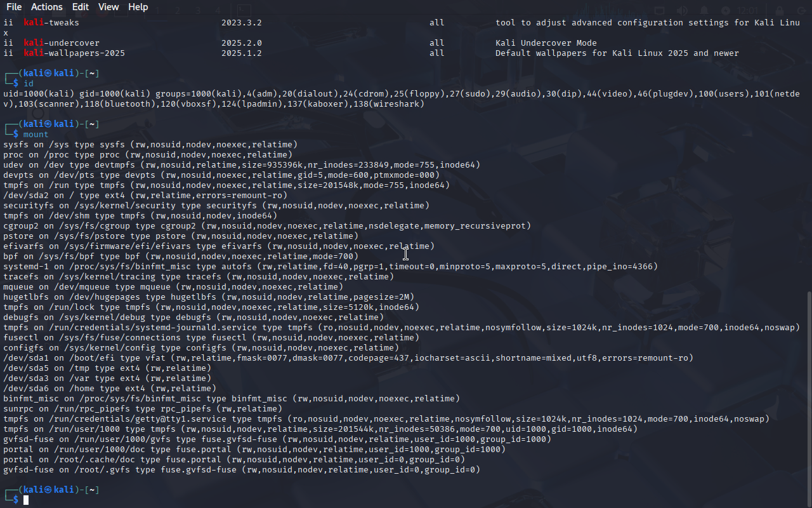Click the 'tracefs on /sys/kernel/tracing' line

click(x=199, y=277)
